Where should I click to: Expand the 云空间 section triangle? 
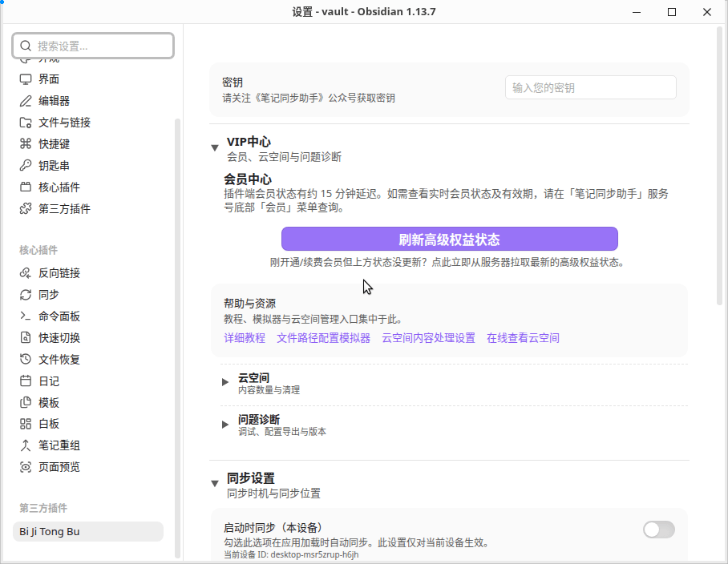coord(225,382)
